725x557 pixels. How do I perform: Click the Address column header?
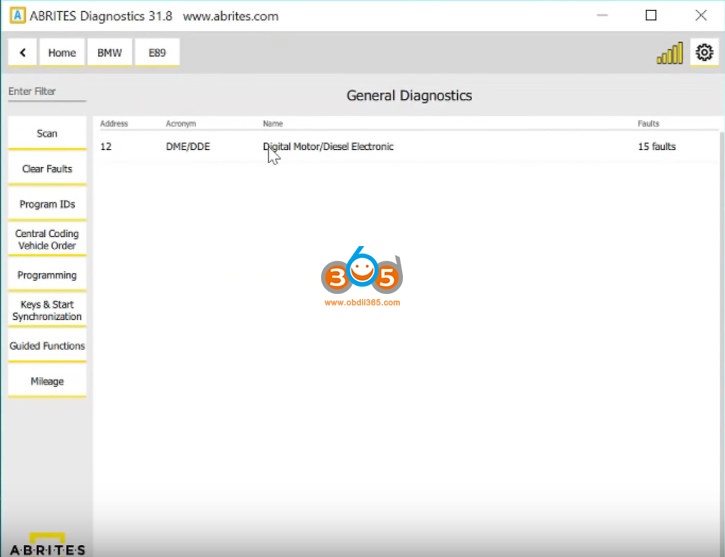pos(114,123)
